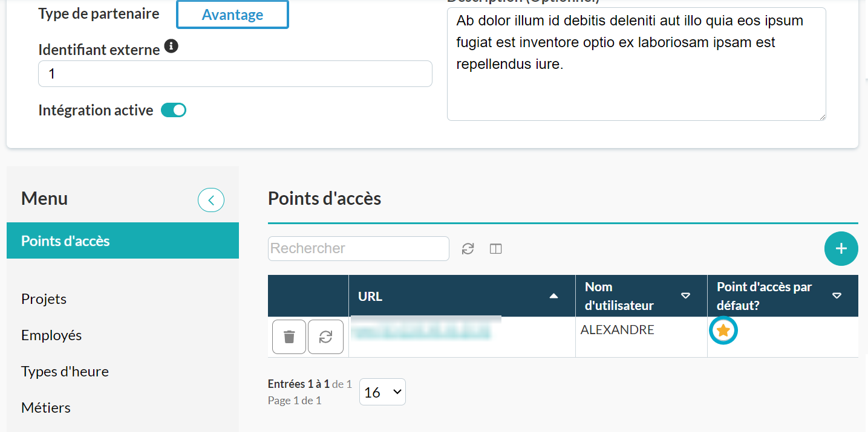
Task: Click the Identifiant externe input field
Action: click(235, 74)
